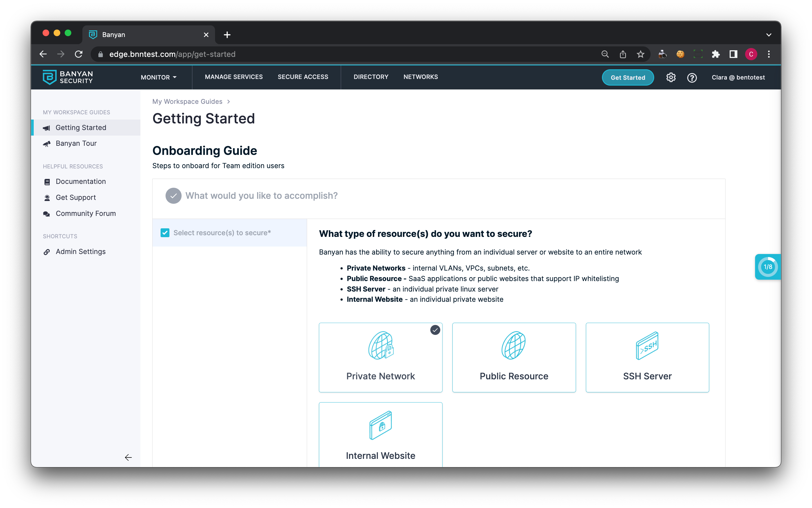Click the 1/8 progress indicator badge
Image resolution: width=812 pixels, height=508 pixels.
pos(768,267)
